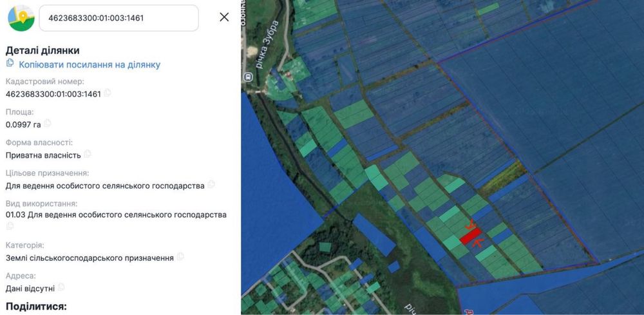Click the 'Деталі ділянки' heading
Screen dimensions: 644x315
click(43, 50)
